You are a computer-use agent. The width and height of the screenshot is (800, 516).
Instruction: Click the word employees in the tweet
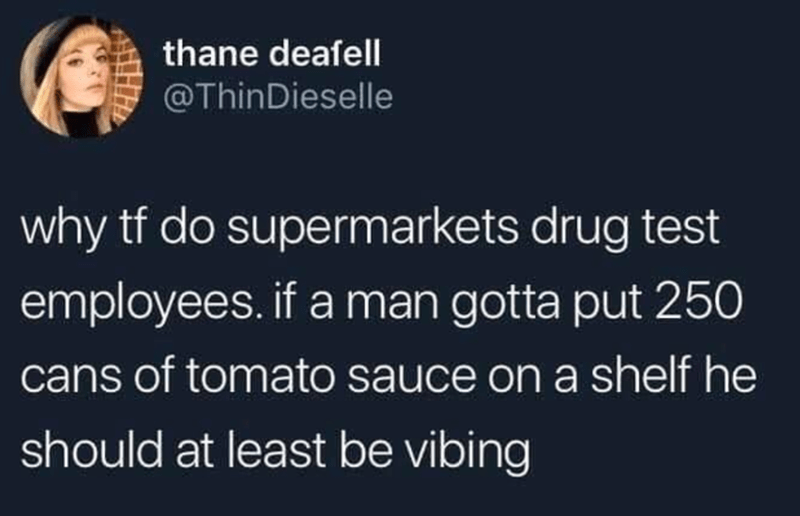[137, 305]
